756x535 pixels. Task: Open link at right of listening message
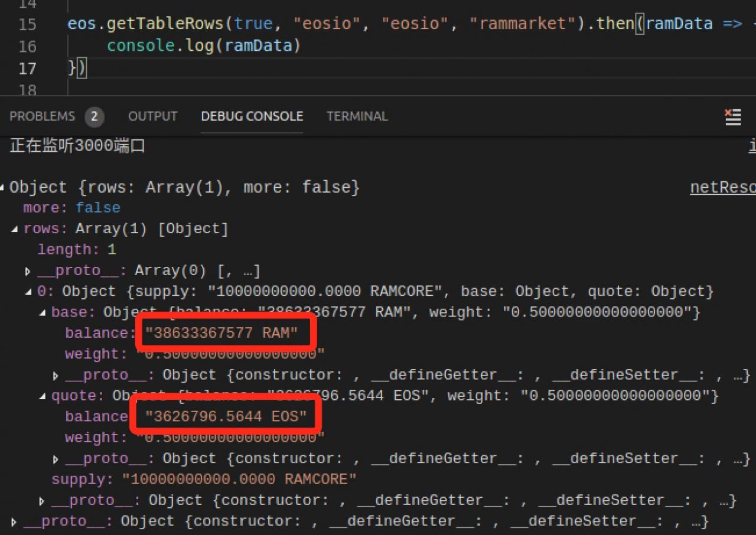tap(752, 145)
